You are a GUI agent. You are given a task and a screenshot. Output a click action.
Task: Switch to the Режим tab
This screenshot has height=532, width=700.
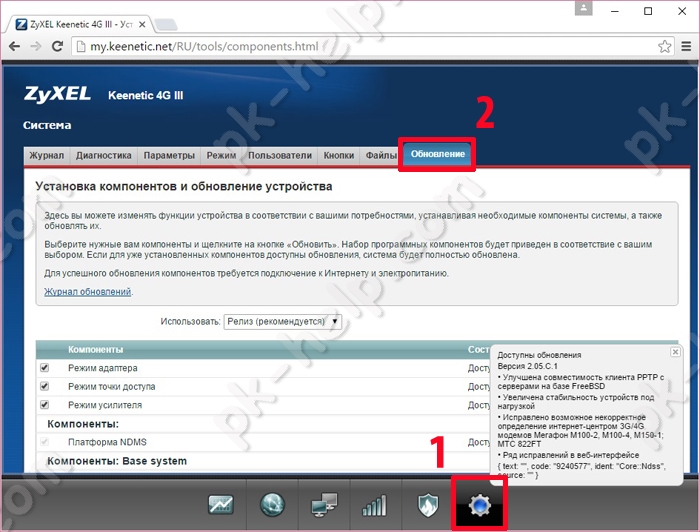221,155
